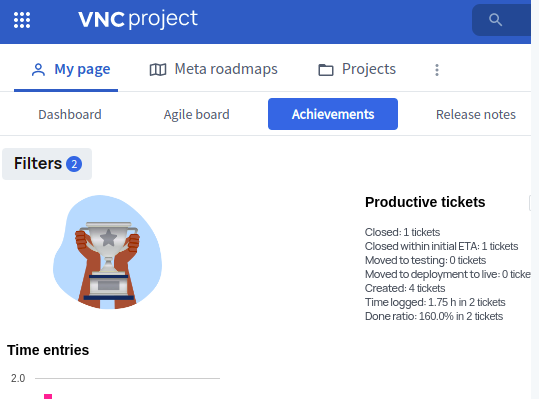This screenshot has height=399, width=539.
Task: Click the Filters count badge showing 2
Action: coord(74,164)
